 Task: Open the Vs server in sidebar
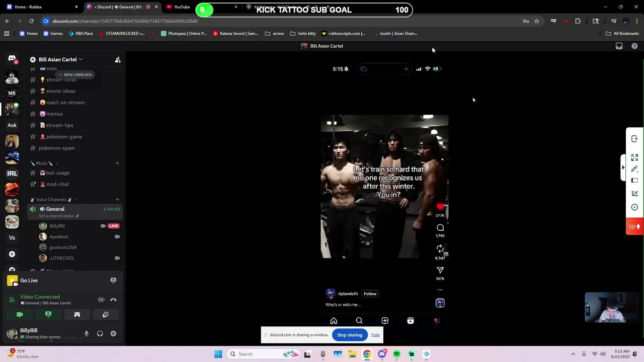pyautogui.click(x=12, y=238)
